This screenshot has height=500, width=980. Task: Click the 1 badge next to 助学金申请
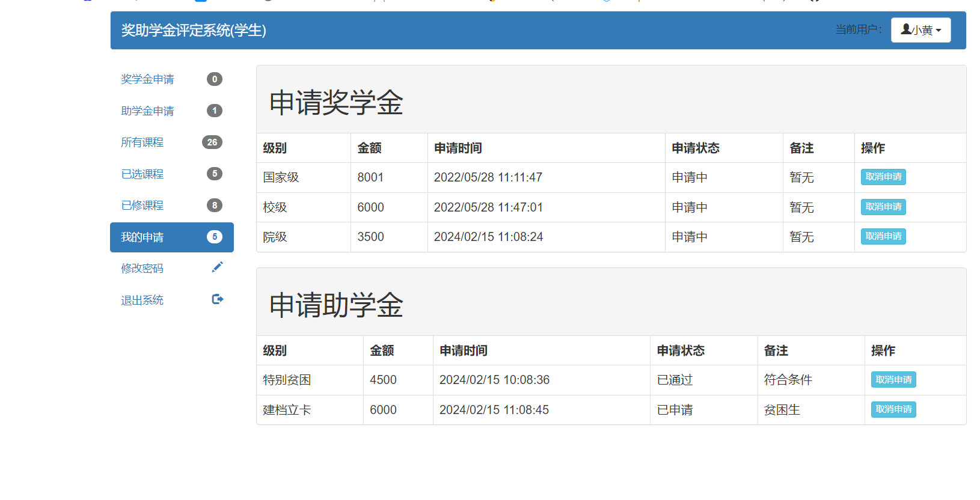tap(215, 111)
